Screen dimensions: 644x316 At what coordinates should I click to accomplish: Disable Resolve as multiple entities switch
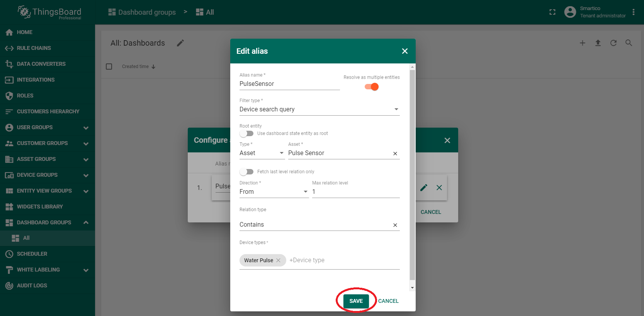pyautogui.click(x=372, y=87)
